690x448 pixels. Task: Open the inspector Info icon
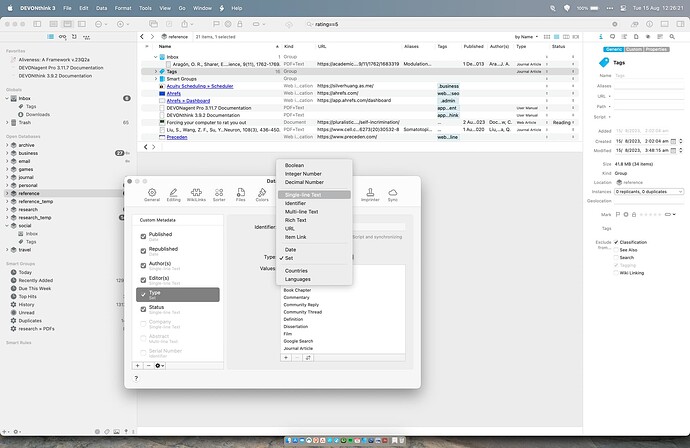601,37
